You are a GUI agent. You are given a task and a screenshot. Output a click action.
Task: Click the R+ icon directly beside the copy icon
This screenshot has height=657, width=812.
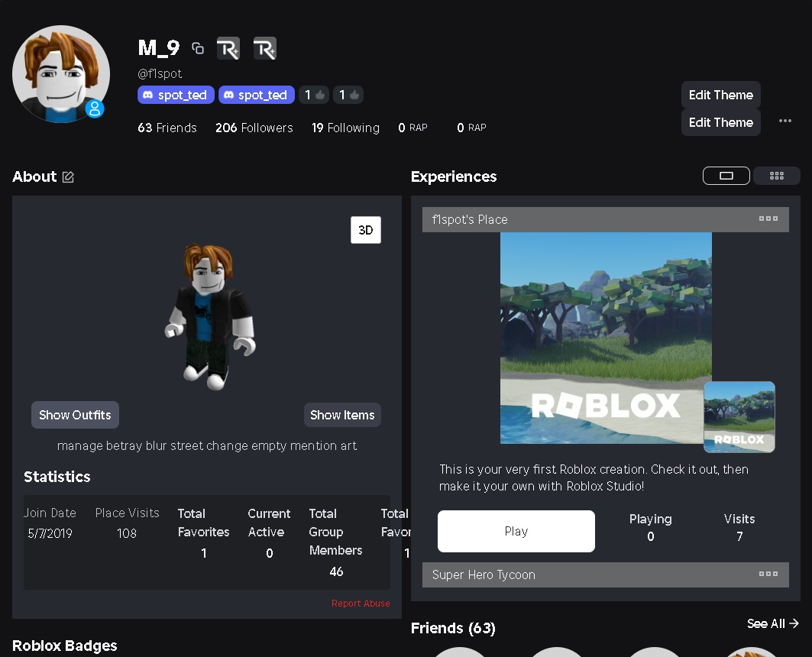[228, 49]
